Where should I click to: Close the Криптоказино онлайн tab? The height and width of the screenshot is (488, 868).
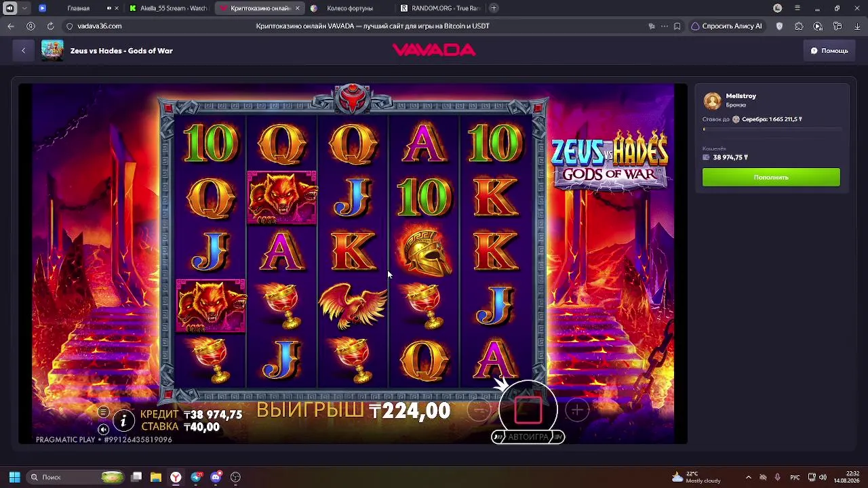297,8
